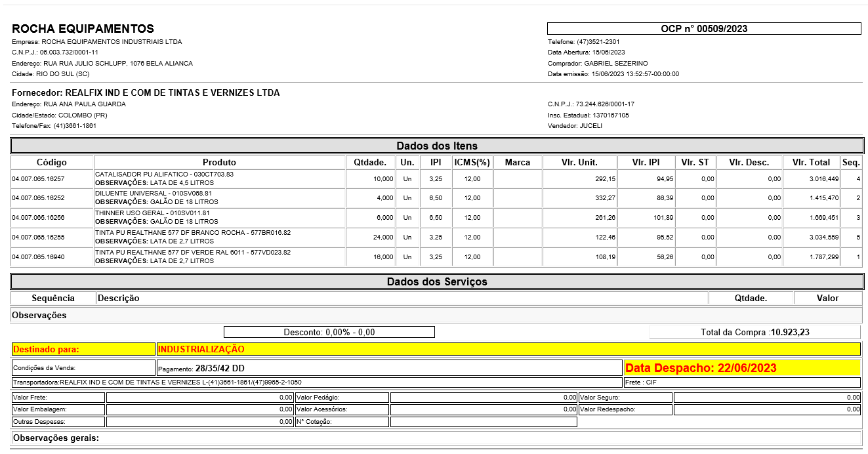Screen dimensions: 868x454
Task: Click the Produto column header
Action: pyautogui.click(x=219, y=162)
